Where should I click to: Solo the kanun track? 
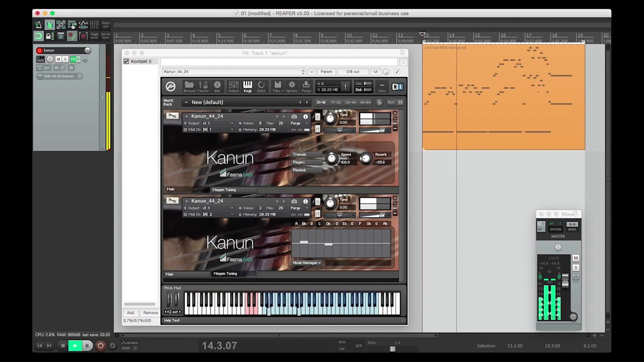click(x=65, y=59)
